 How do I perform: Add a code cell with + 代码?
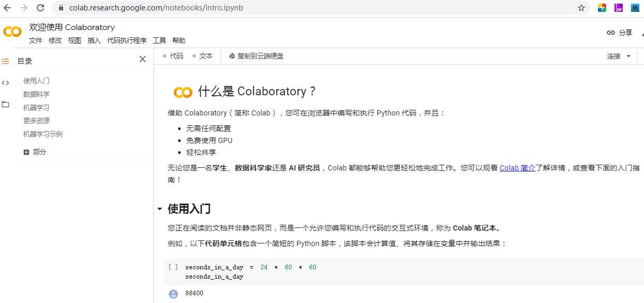173,56
